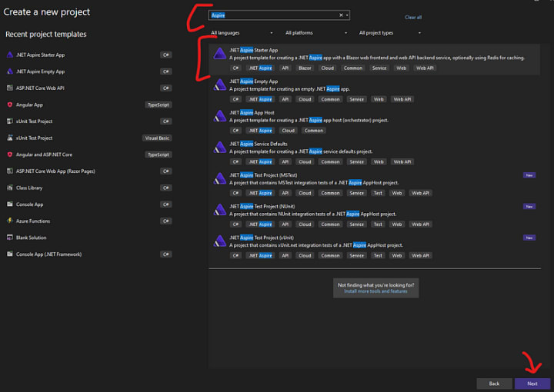Click the Blank Solution template icon
Viewport: 554px width, 392px height.
click(10, 238)
